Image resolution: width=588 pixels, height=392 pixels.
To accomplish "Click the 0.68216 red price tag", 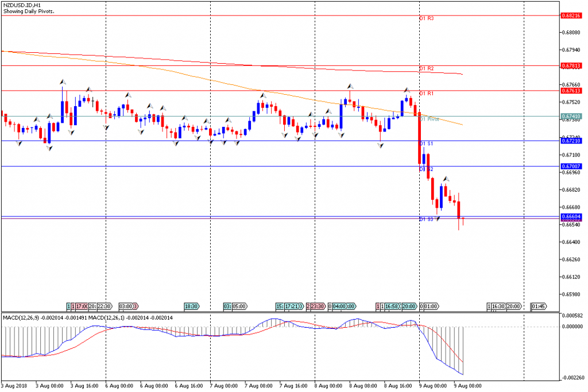I will 570,15.
